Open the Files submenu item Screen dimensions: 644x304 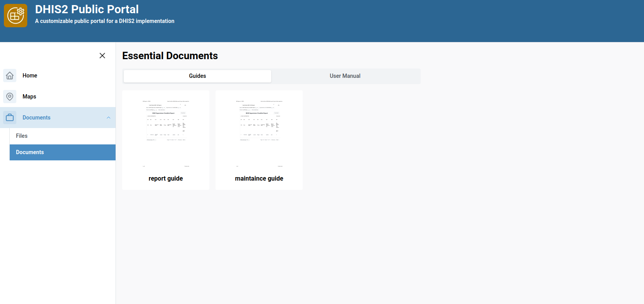(x=63, y=136)
